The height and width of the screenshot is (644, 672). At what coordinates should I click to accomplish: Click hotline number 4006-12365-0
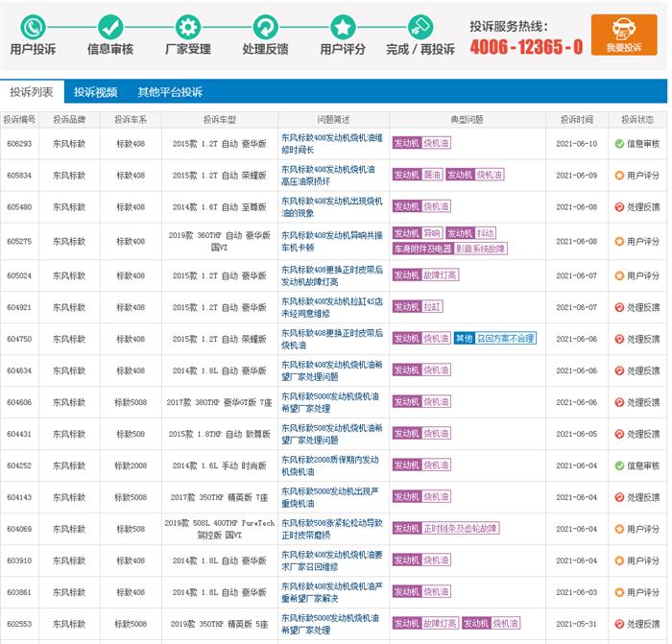pos(526,47)
